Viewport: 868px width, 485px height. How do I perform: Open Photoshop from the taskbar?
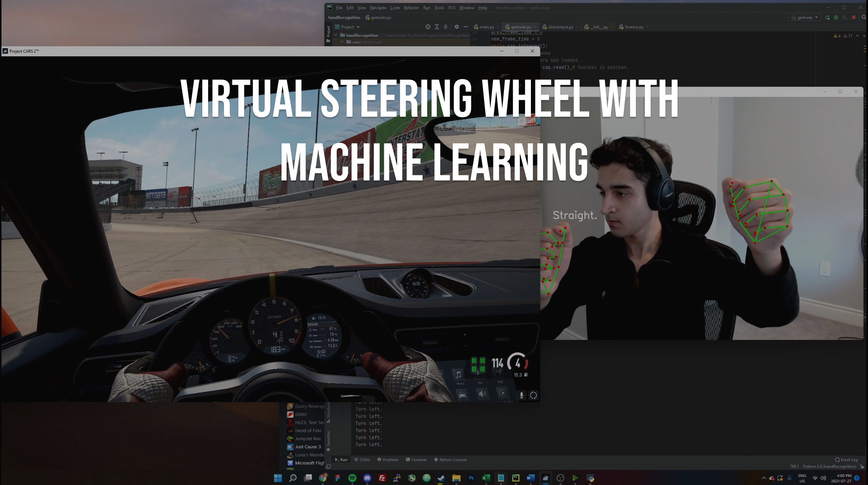click(471, 478)
